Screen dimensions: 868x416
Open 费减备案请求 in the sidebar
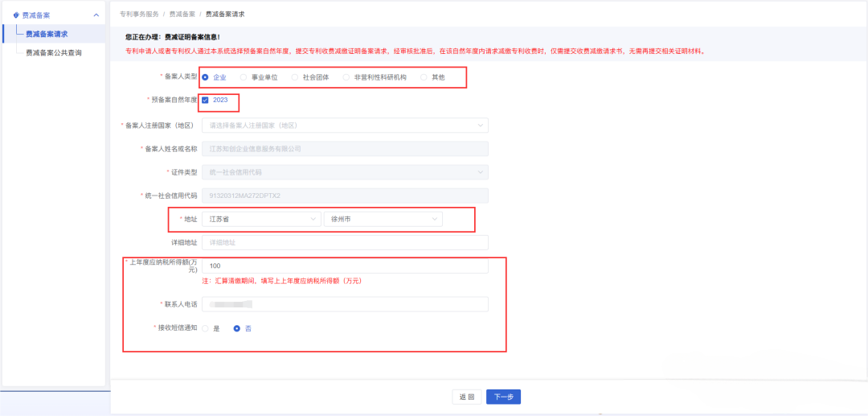pyautogui.click(x=52, y=34)
